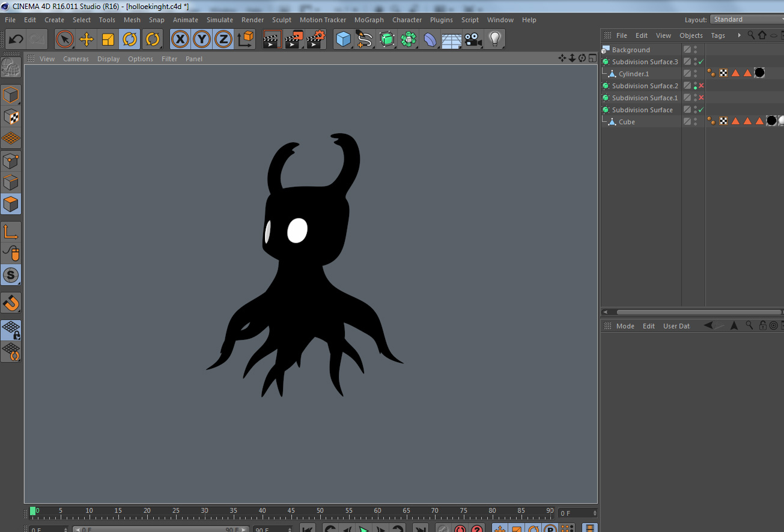Open the frame field stepper in the timeline
Viewport: 784px width, 532px height.
tap(594, 512)
